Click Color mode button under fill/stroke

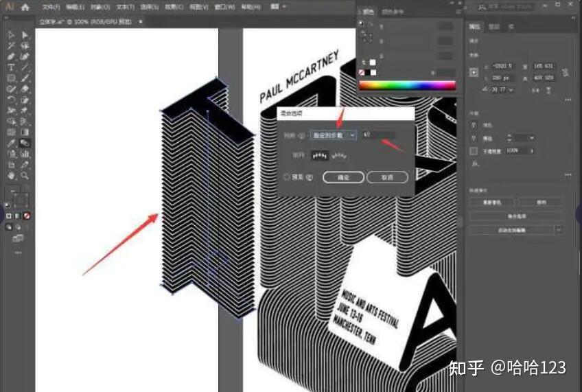(9, 216)
